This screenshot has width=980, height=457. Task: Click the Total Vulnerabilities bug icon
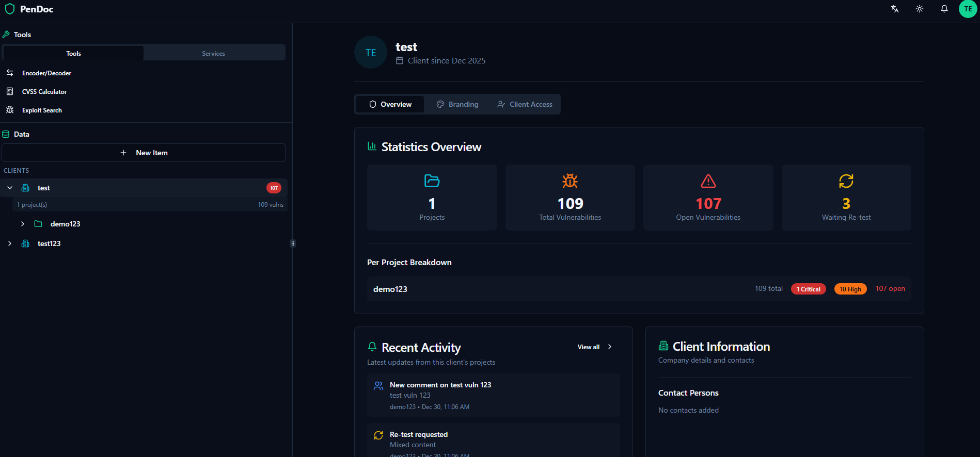tap(570, 181)
